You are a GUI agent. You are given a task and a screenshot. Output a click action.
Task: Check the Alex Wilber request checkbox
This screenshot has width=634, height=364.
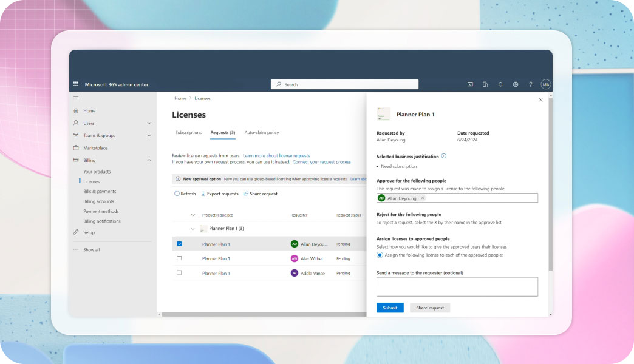coord(179,258)
